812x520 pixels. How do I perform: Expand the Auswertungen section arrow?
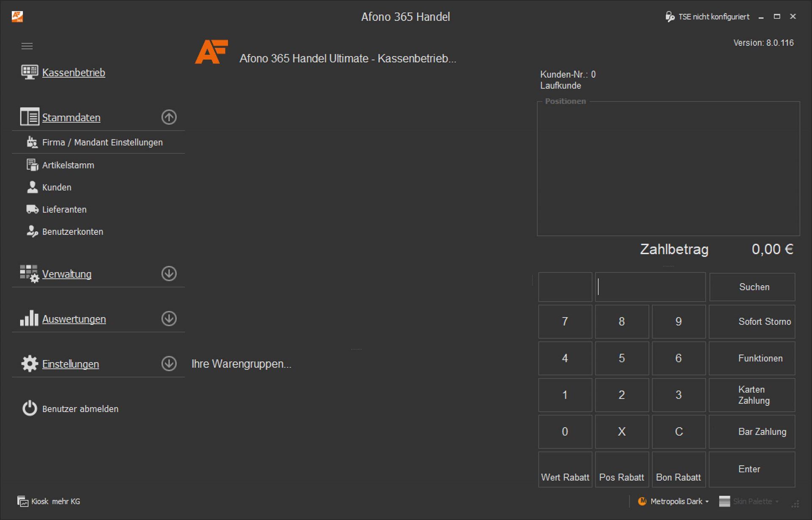[x=169, y=318]
